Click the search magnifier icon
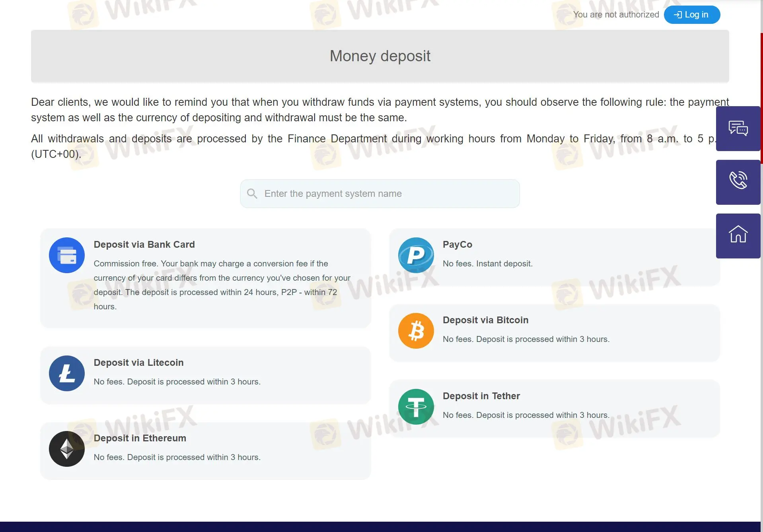 pyautogui.click(x=253, y=193)
